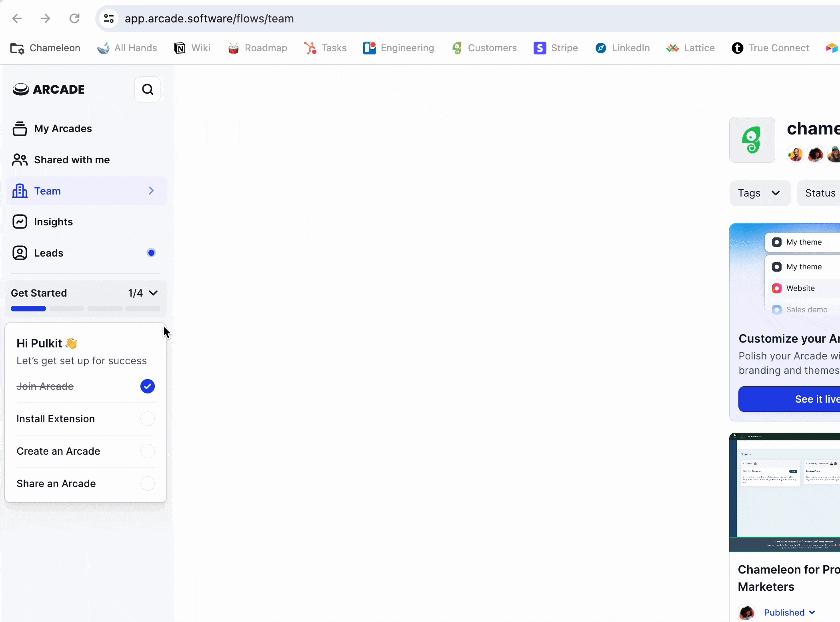Click the browser forward arrow
Viewport: 840px width, 622px height.
pos(46,18)
